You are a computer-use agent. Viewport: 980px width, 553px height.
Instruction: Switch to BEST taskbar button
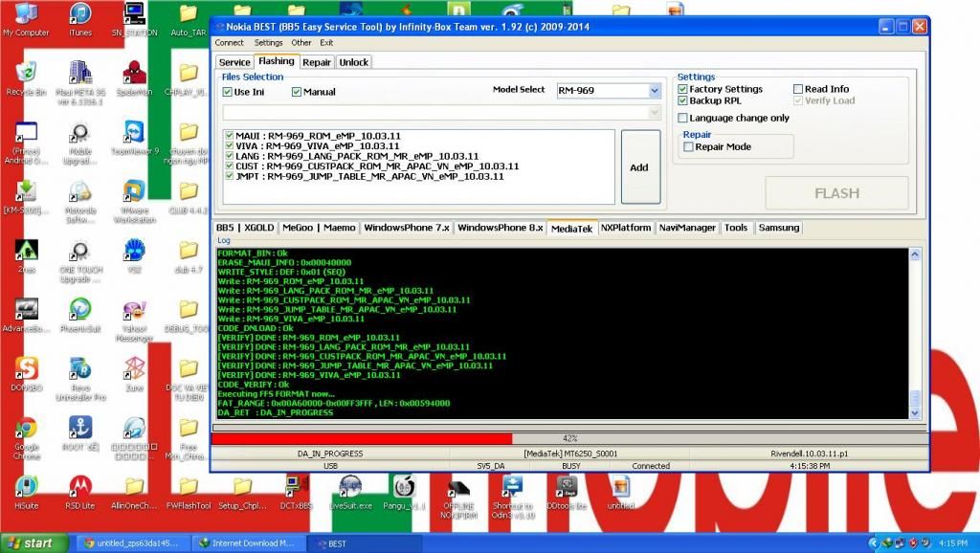pyautogui.click(x=363, y=543)
